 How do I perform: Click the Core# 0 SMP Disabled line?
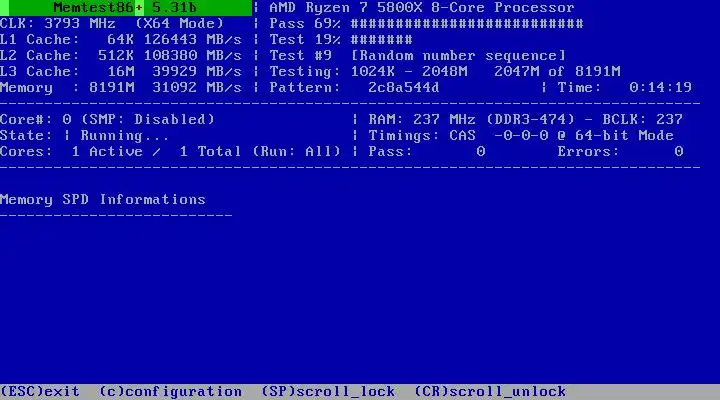click(x=107, y=119)
